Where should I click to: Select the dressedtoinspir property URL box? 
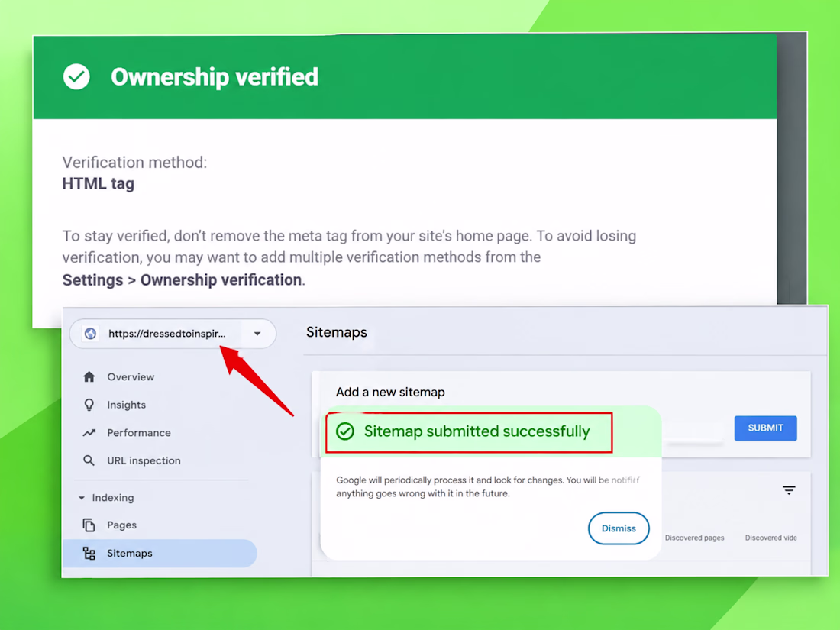173,334
